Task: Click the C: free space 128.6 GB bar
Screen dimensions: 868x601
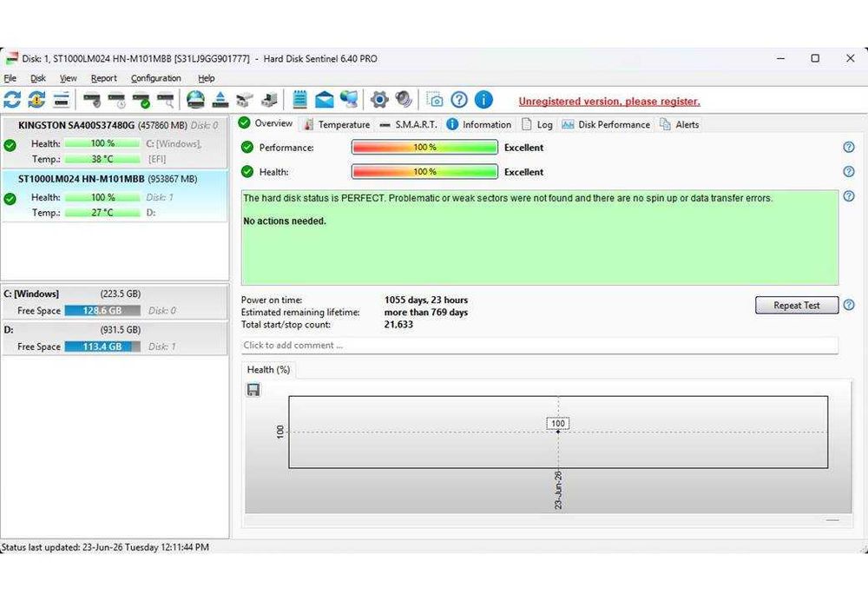Action: 102,311
